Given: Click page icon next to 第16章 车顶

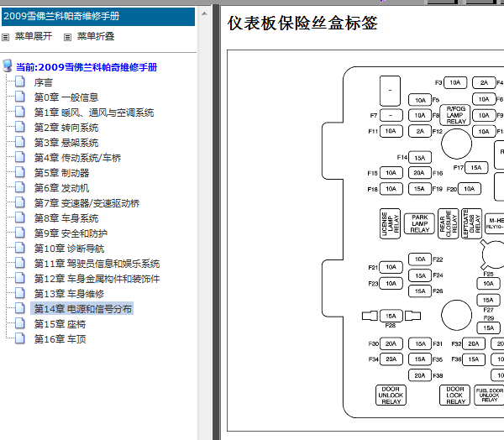Looking at the screenshot, I should (x=20, y=338).
